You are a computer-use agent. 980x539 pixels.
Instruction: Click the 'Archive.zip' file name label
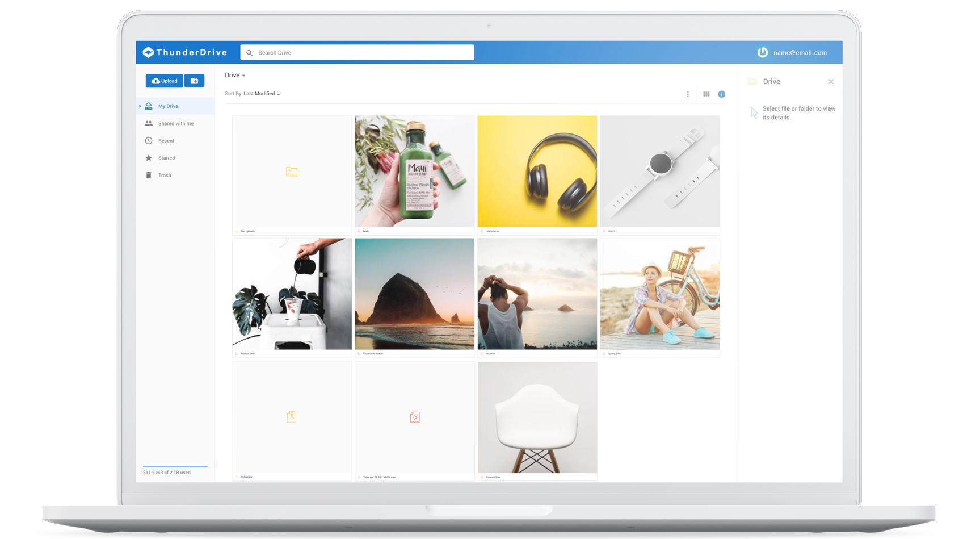[246, 477]
